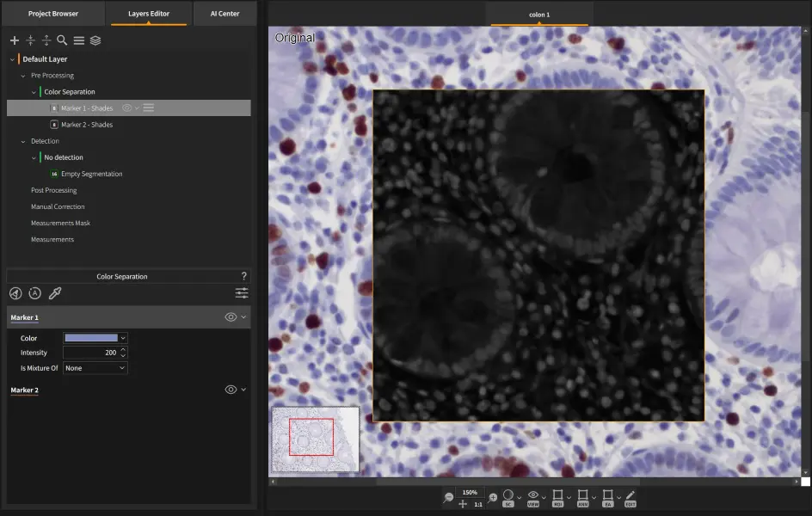Open the sliders settings icon in Color Separation
Screen dimensions: 812x516
(x=242, y=293)
